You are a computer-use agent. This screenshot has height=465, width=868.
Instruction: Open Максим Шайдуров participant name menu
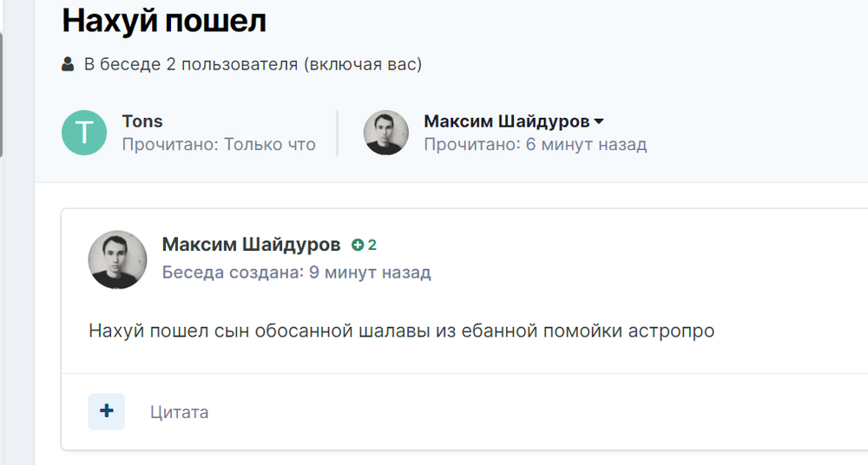tap(507, 121)
